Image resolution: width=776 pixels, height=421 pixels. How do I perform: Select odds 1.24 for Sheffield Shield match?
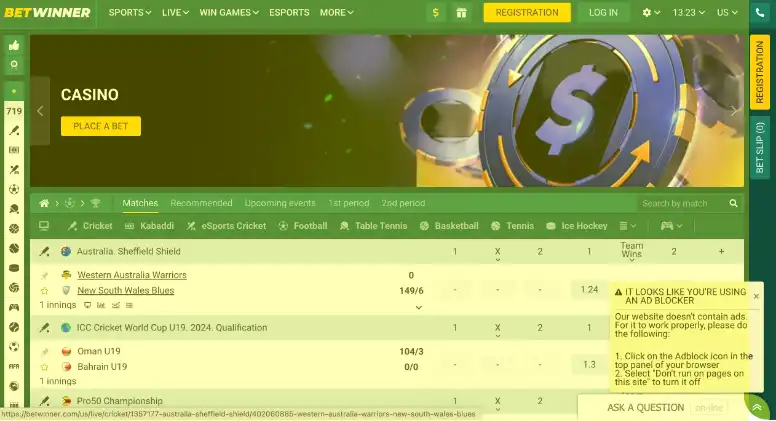(x=589, y=290)
